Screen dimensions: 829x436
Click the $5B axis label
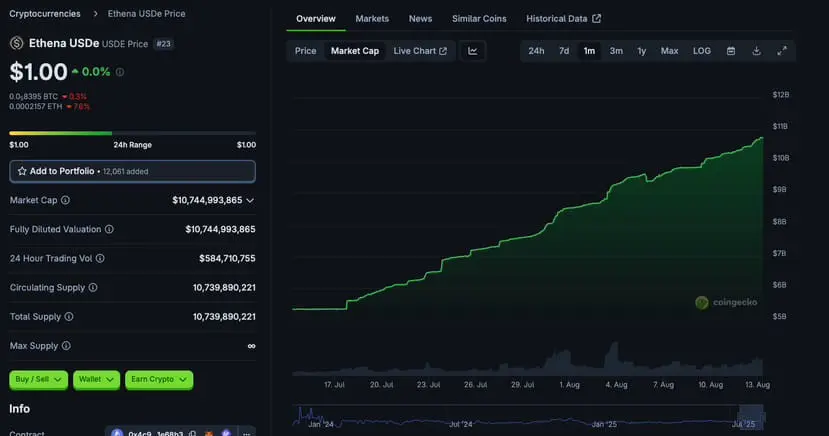pyautogui.click(x=779, y=316)
